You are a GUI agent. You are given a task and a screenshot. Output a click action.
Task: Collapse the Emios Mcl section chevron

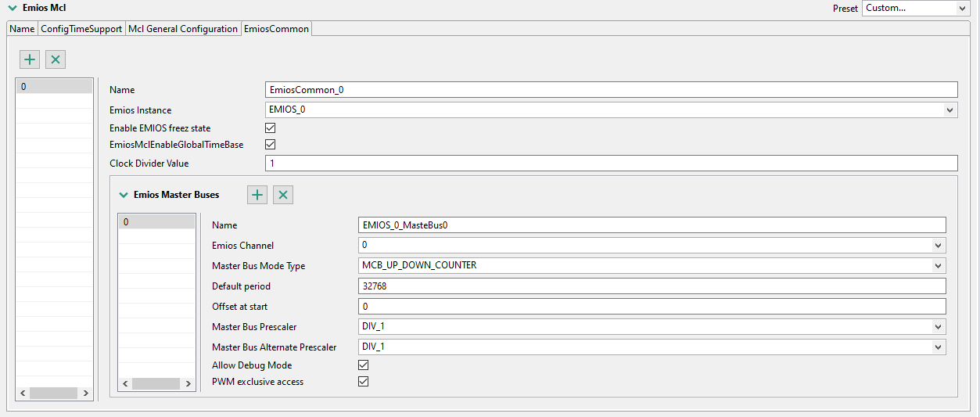coord(13,8)
